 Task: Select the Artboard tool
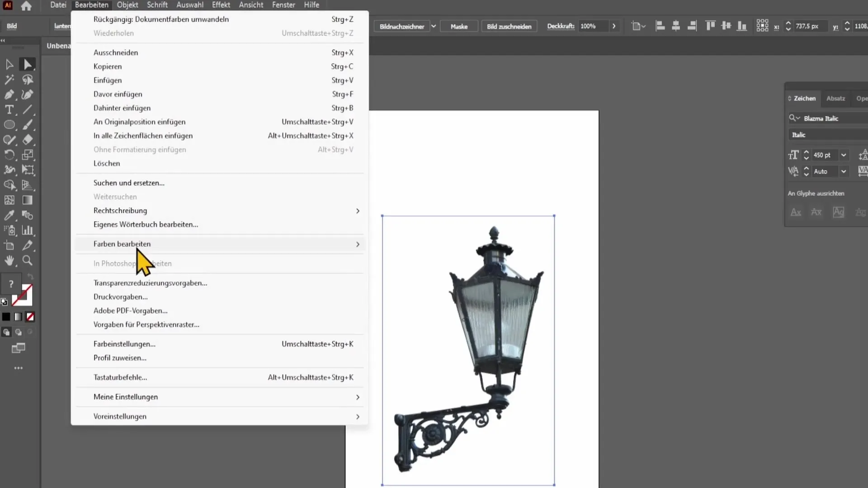point(9,246)
